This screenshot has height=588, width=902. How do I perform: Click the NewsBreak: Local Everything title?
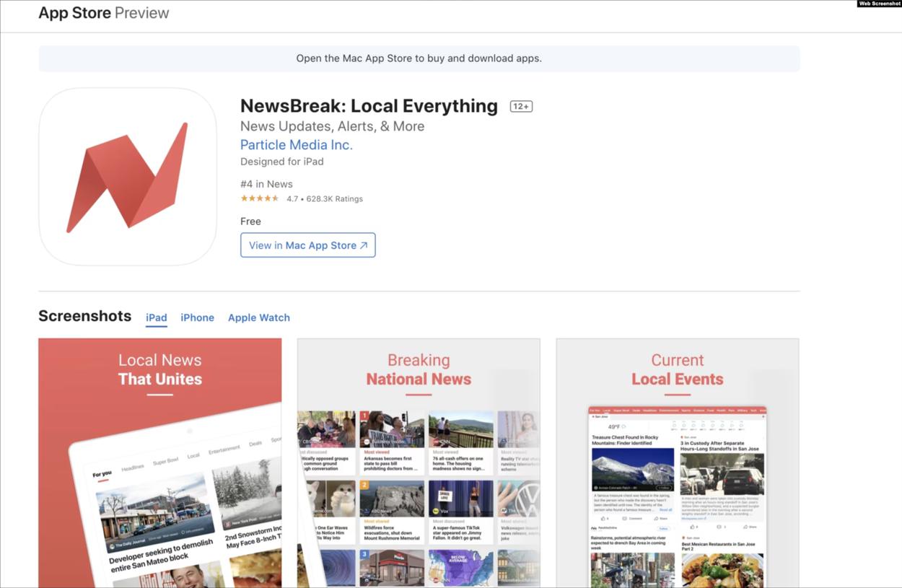(x=369, y=106)
